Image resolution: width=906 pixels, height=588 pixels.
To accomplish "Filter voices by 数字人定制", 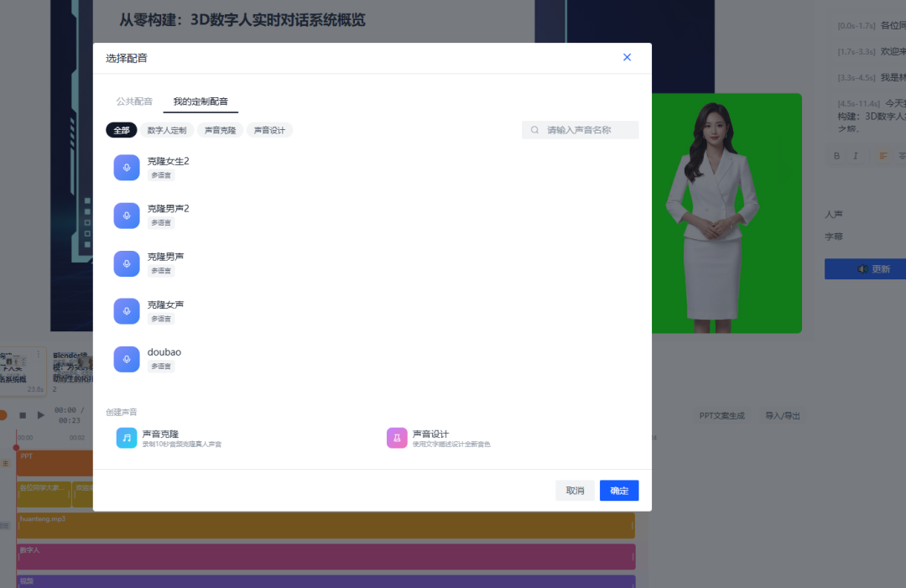I will tap(167, 130).
